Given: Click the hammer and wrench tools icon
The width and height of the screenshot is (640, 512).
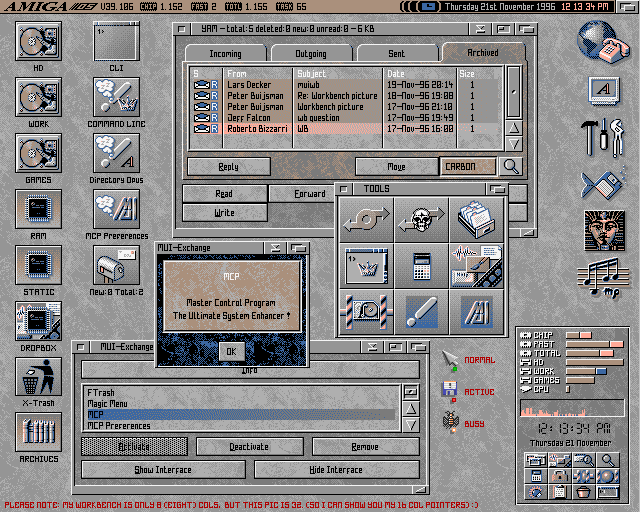Looking at the screenshot, I should coord(602,136).
